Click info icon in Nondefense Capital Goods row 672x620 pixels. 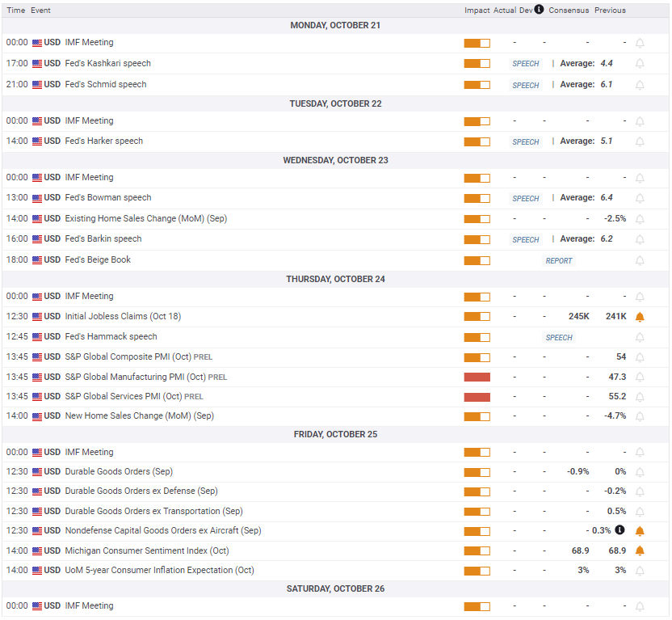(x=619, y=530)
